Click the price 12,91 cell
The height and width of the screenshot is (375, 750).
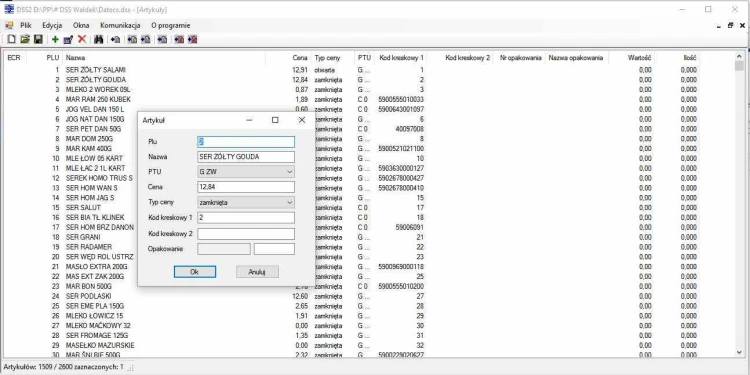pos(300,70)
